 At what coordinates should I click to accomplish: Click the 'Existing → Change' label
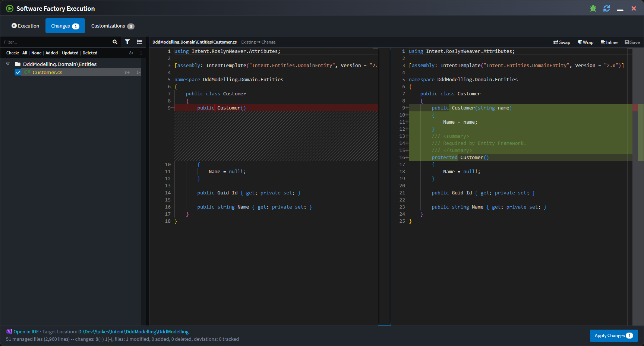[x=258, y=42]
